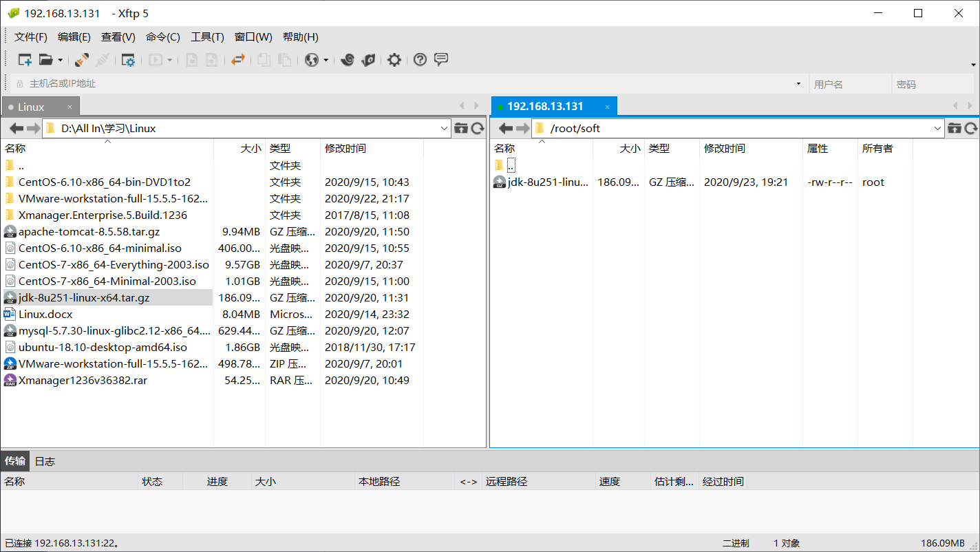This screenshot has height=552, width=980.
Task: Click the orange Reconnect plug icon
Action: [x=82, y=60]
